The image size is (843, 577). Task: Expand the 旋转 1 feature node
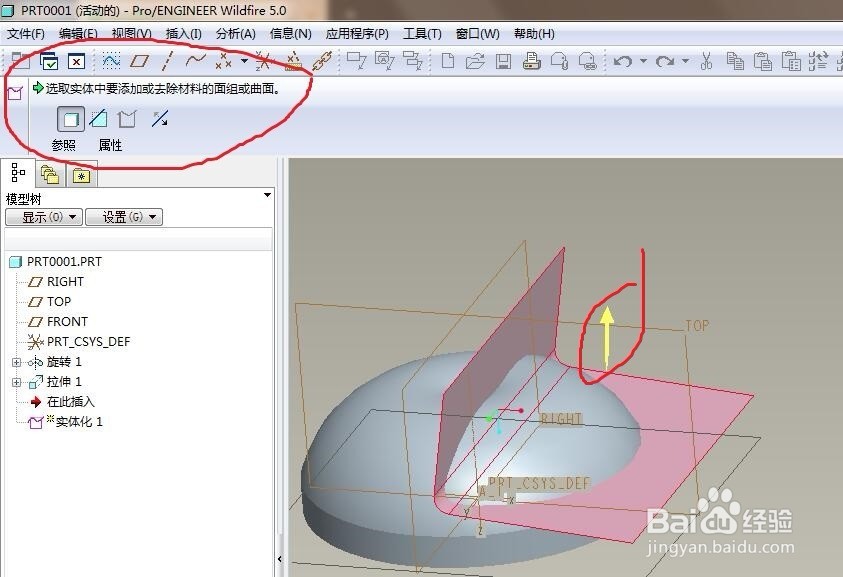pyautogui.click(x=16, y=362)
